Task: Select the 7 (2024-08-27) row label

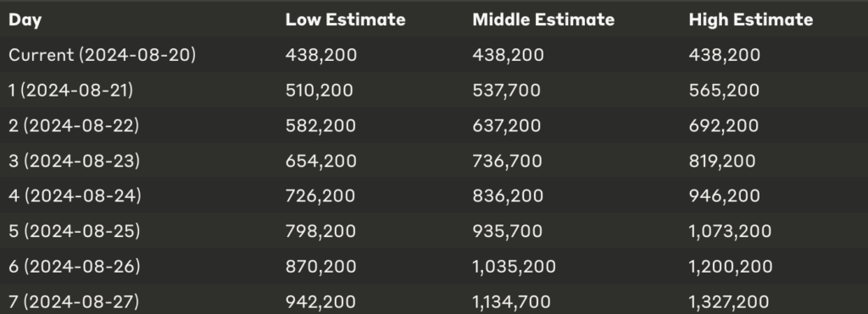Action: click(75, 302)
